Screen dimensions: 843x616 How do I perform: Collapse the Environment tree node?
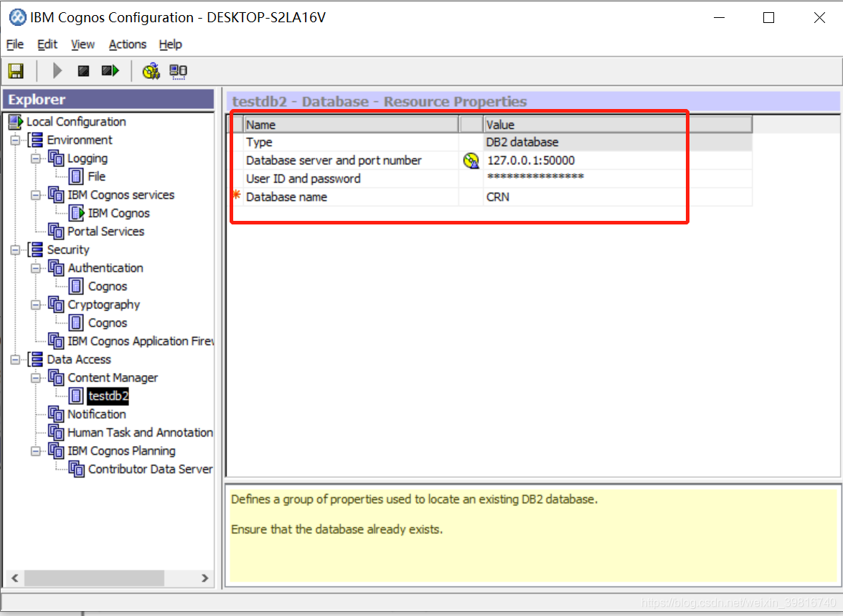(16, 141)
